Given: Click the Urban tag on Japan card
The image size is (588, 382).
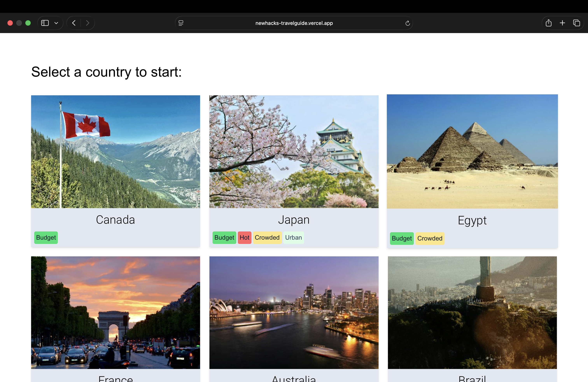Looking at the screenshot, I should (x=293, y=237).
